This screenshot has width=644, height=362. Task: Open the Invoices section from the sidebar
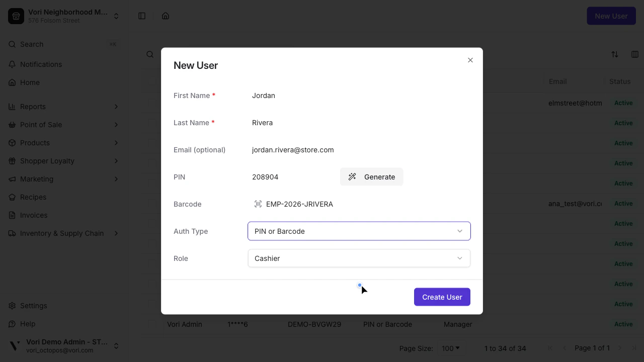coord(34,215)
